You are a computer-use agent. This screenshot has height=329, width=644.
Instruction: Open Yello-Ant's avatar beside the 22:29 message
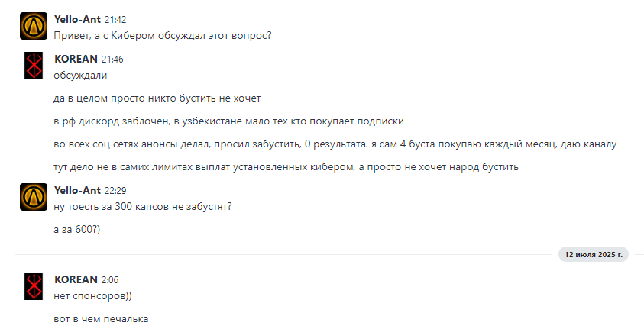[34, 197]
